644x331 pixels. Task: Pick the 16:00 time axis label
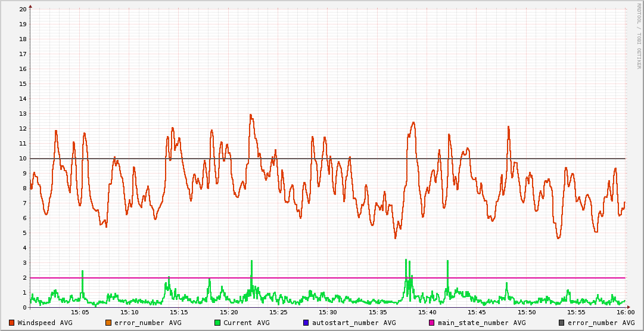625,313
